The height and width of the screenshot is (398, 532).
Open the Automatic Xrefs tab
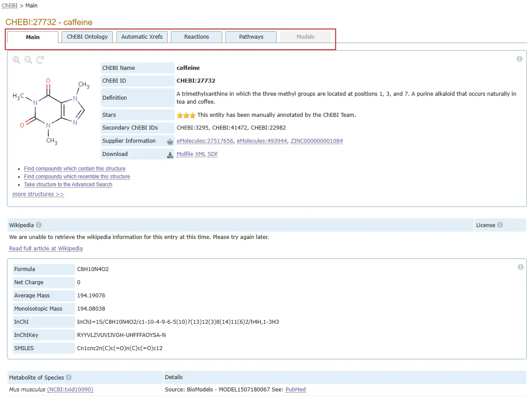tap(142, 37)
